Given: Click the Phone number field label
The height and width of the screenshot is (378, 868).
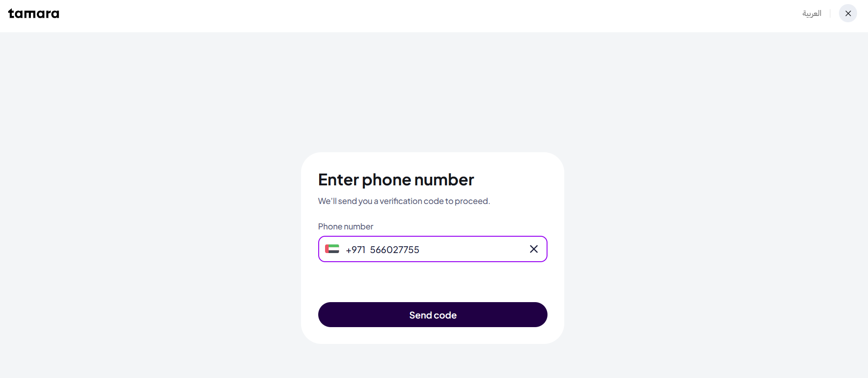Looking at the screenshot, I should (x=345, y=226).
